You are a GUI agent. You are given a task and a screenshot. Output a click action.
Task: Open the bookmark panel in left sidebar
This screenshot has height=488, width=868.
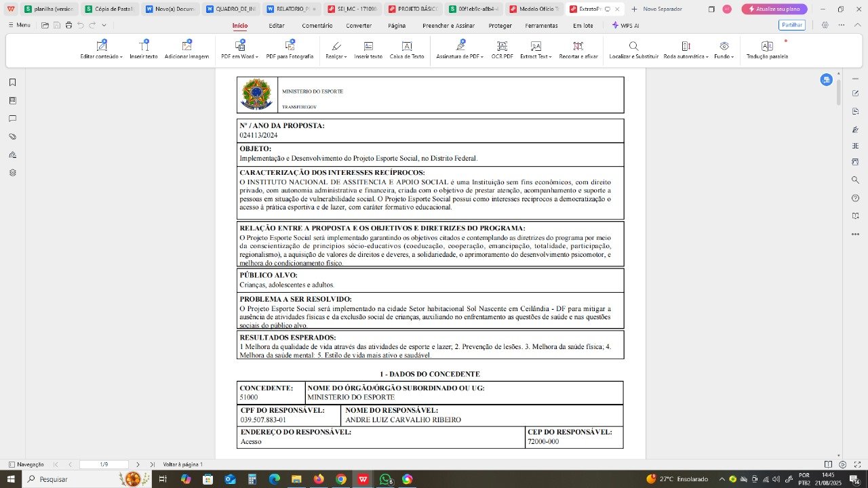[x=12, y=83]
